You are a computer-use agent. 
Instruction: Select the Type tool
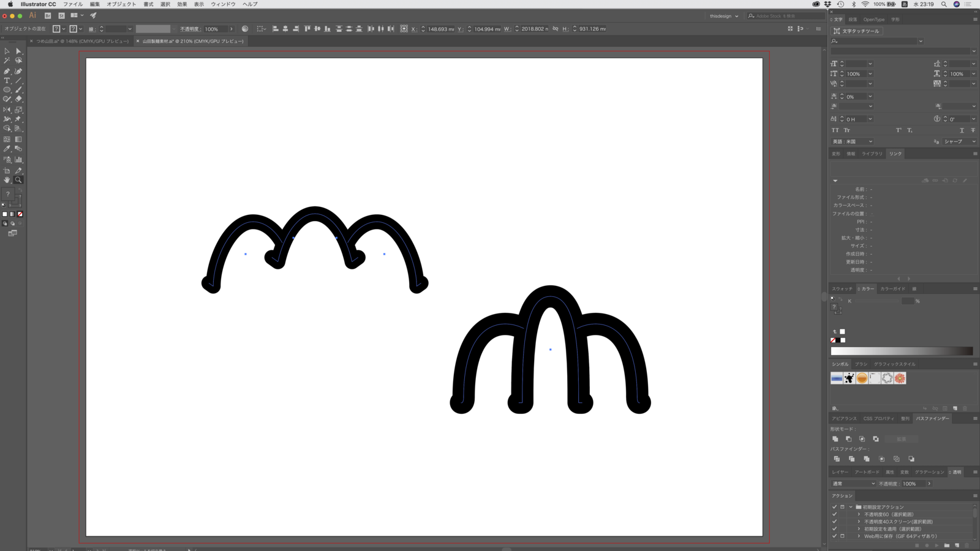point(7,80)
